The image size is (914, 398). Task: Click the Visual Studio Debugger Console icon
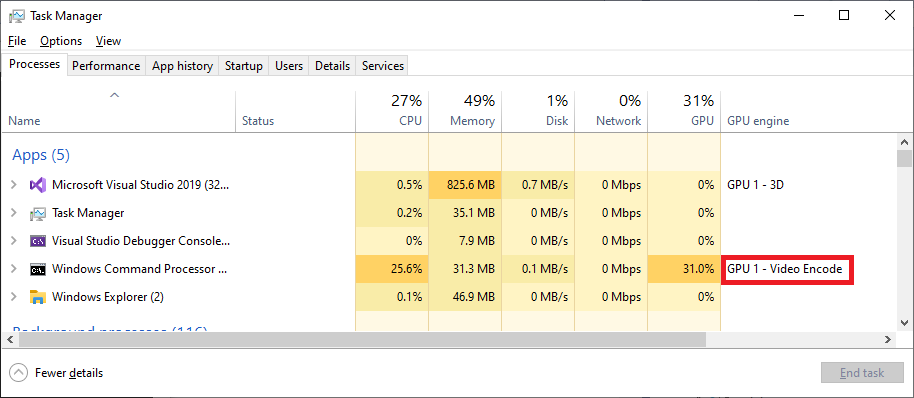point(37,241)
